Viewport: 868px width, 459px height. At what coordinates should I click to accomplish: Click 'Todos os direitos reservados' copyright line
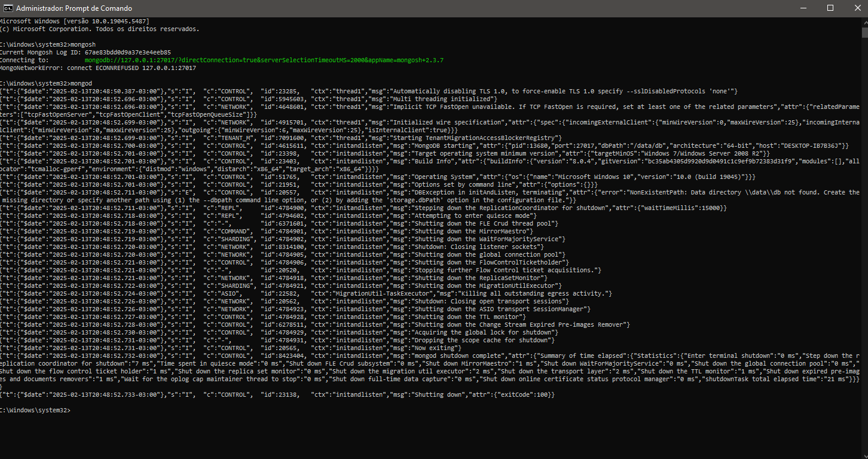(x=100, y=29)
